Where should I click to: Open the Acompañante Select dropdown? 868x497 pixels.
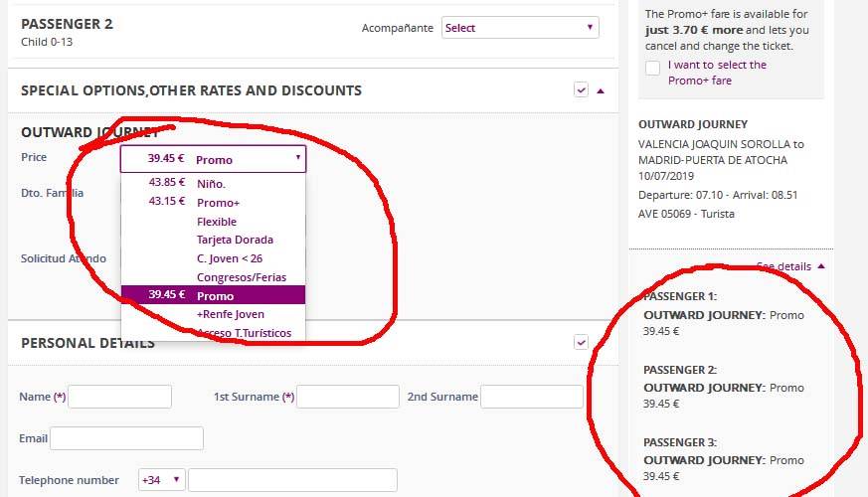click(x=520, y=28)
